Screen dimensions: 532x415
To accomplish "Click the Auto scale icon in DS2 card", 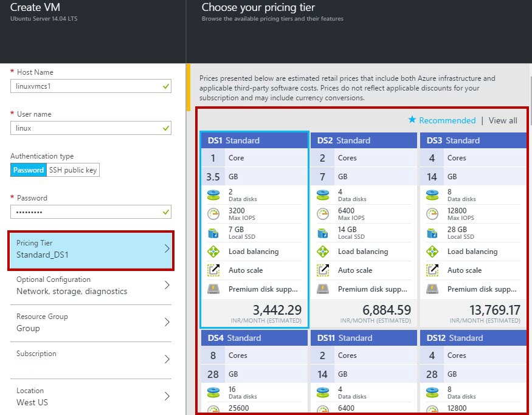I will click(x=323, y=270).
